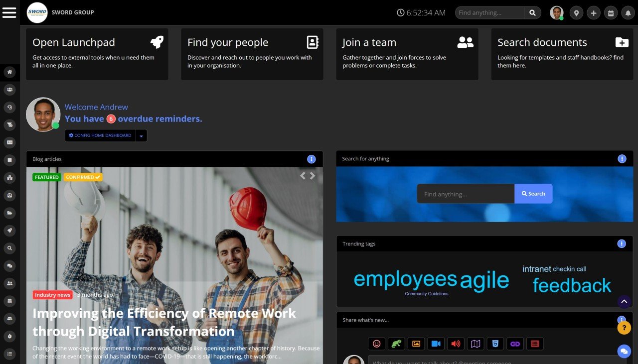
Task: Open the calendar icon in the top bar
Action: (611, 12)
